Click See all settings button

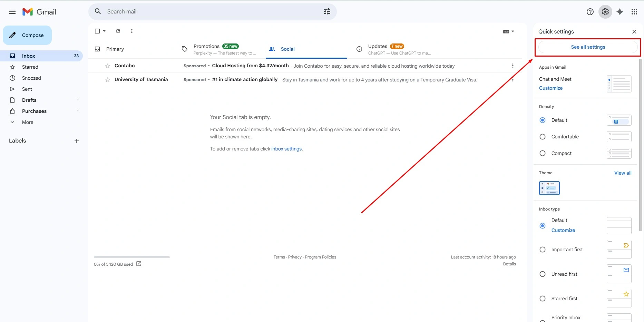(x=588, y=47)
